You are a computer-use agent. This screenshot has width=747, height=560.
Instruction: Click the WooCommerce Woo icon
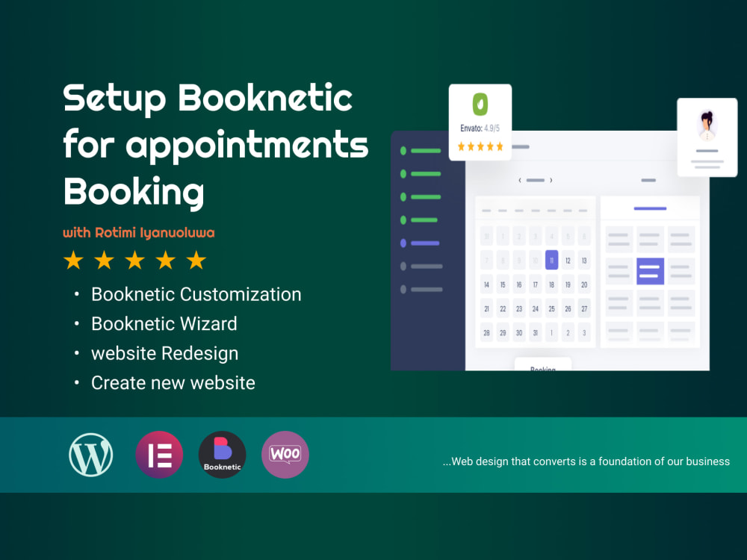point(285,454)
